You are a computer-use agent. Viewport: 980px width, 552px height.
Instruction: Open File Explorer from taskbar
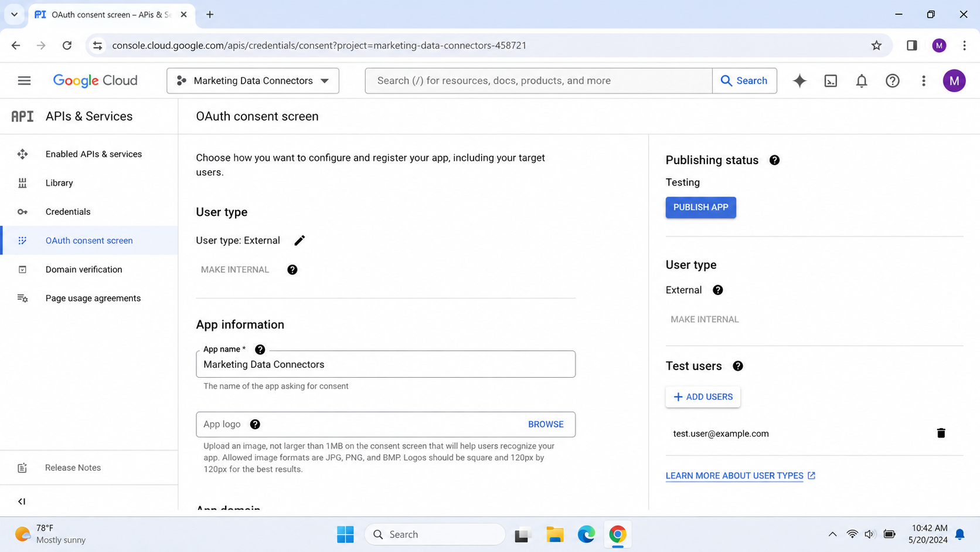tap(554, 534)
